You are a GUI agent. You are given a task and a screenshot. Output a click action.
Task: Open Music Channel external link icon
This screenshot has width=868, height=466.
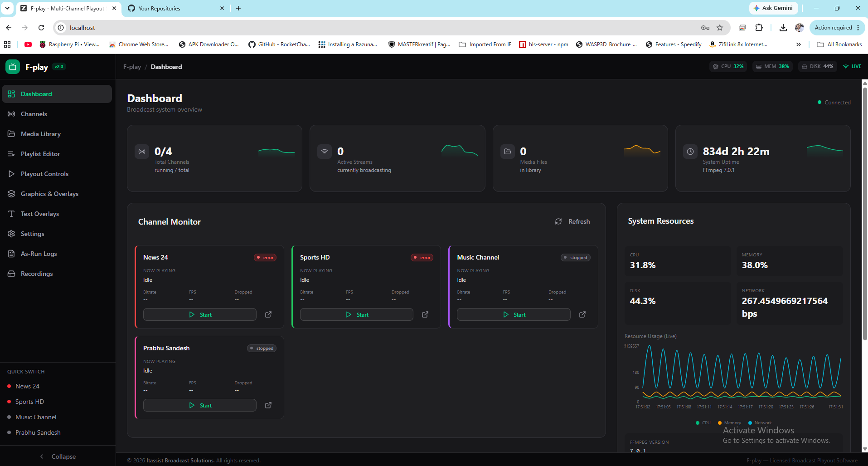pyautogui.click(x=582, y=314)
